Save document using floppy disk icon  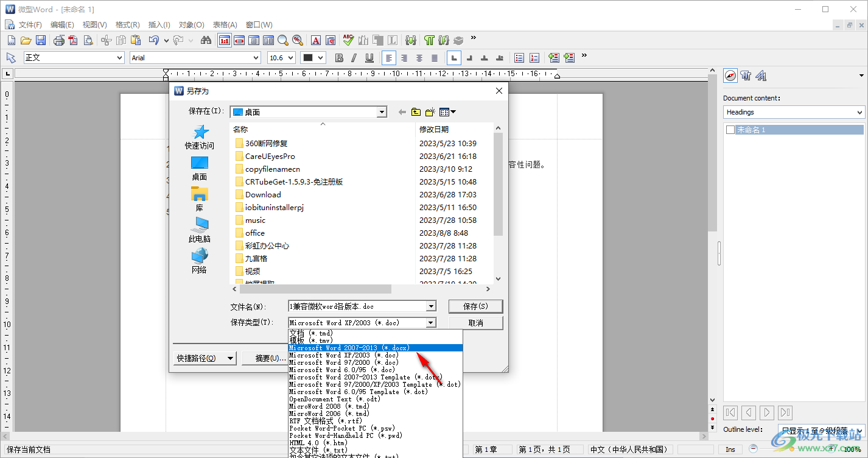click(x=41, y=40)
